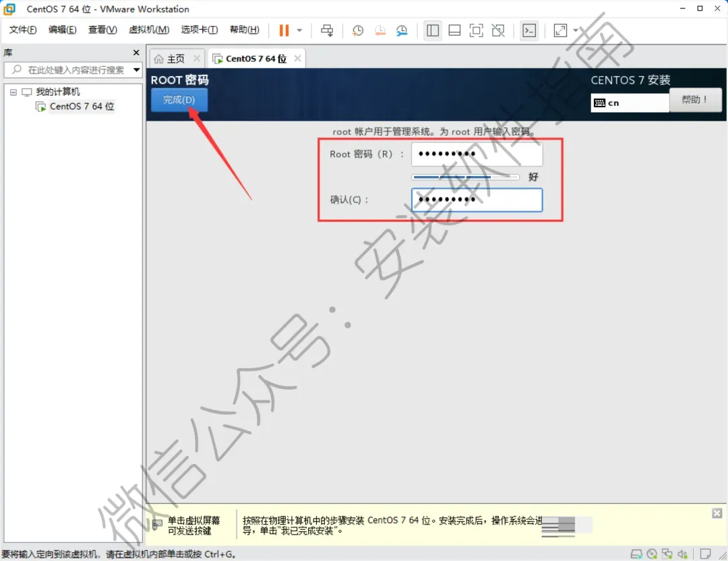Click the cn keyboard layout indicator
Viewport: 728px width, 561px height.
[630, 102]
